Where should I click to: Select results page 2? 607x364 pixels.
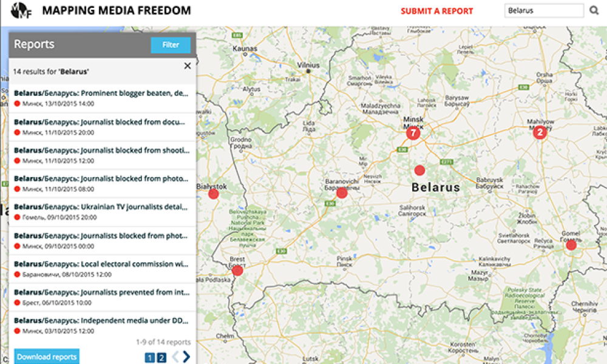click(161, 358)
